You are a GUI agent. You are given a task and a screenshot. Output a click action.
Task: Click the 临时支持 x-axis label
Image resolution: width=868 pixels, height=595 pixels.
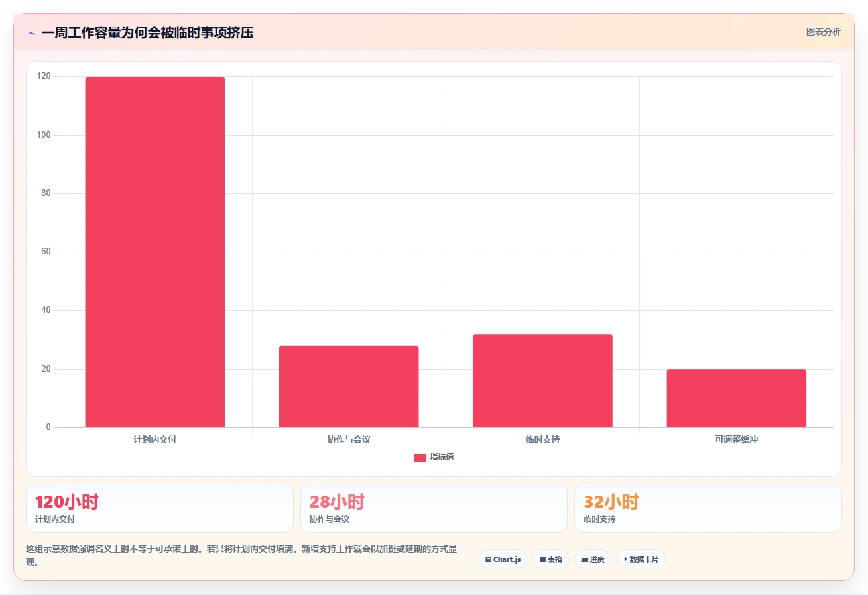(542, 439)
